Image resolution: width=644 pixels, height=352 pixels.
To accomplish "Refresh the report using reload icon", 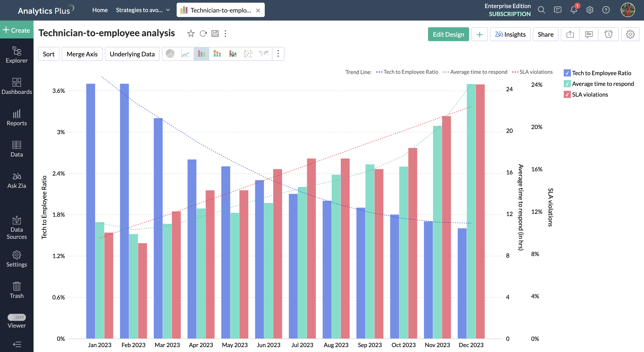I will click(203, 34).
